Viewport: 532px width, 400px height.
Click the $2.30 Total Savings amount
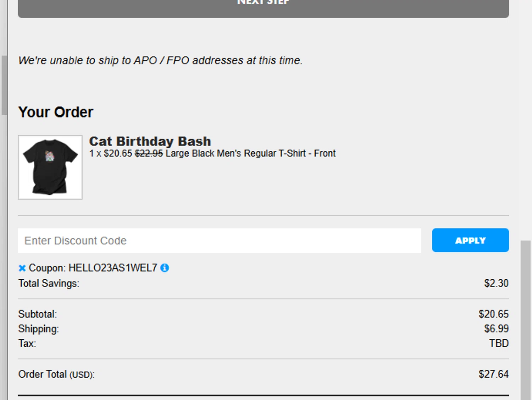(496, 283)
